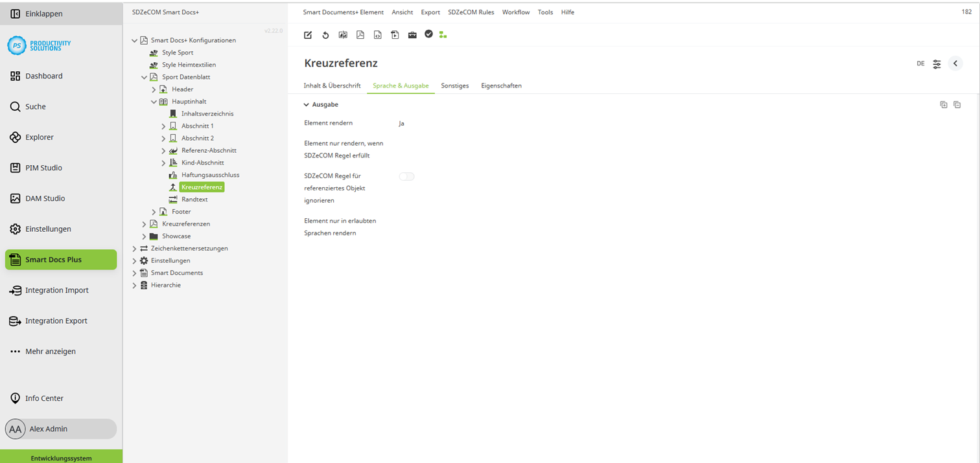Select Smart Docs Plus in sidebar
Viewport: 980px width, 463px height.
point(61,260)
